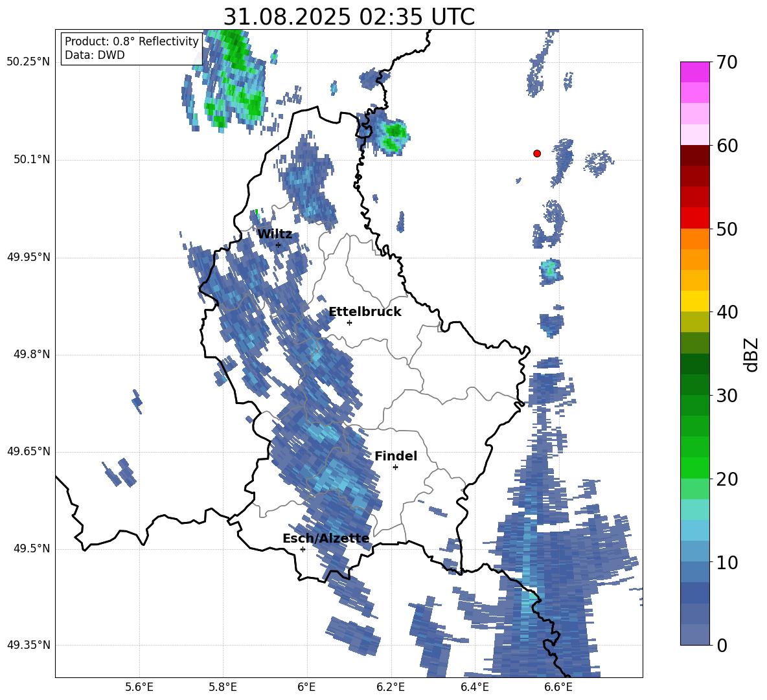Click the 20 colorbar tick label
The height and width of the screenshot is (700, 767).
(727, 479)
